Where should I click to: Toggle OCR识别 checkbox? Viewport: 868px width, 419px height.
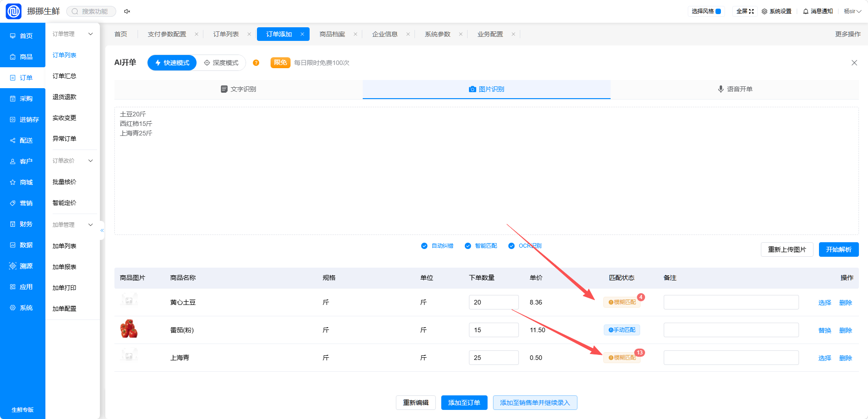point(511,246)
